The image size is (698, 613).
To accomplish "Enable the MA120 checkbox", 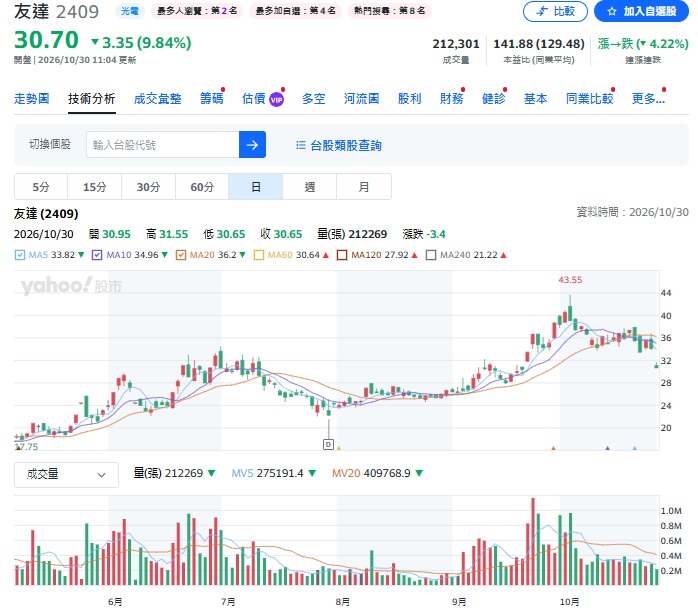I will [x=342, y=255].
